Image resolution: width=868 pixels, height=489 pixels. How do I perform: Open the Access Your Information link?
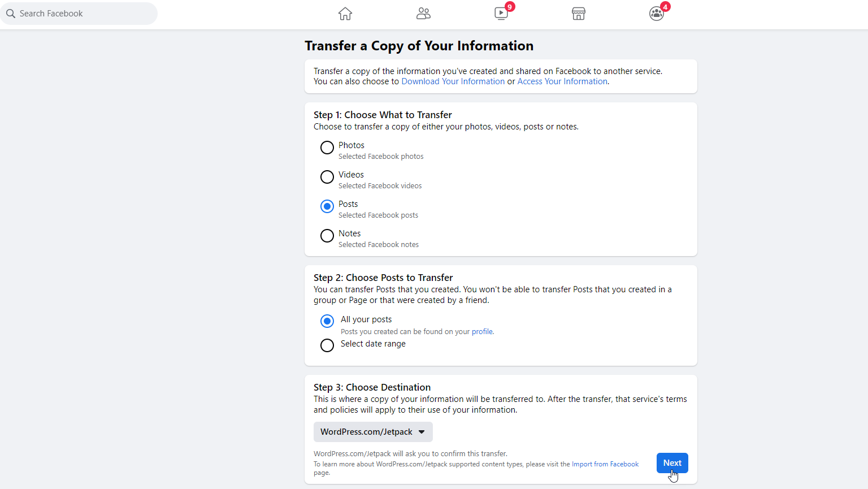pos(562,81)
